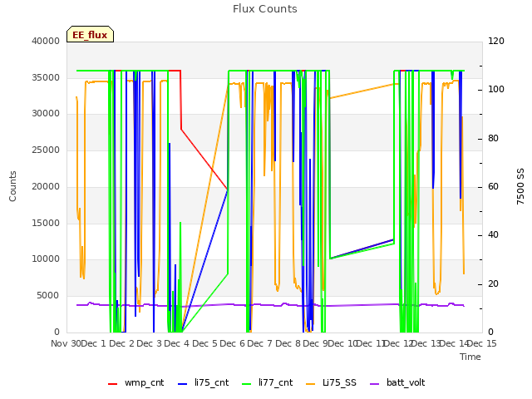This screenshot has width=532, height=399.
Task: Click the 5000 left axis value
Action: (x=48, y=296)
